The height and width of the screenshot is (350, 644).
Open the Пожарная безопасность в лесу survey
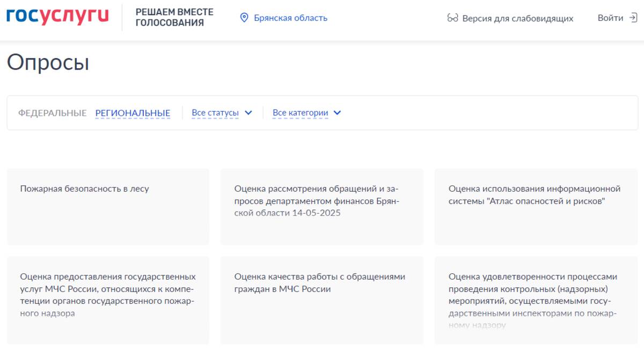click(107, 207)
